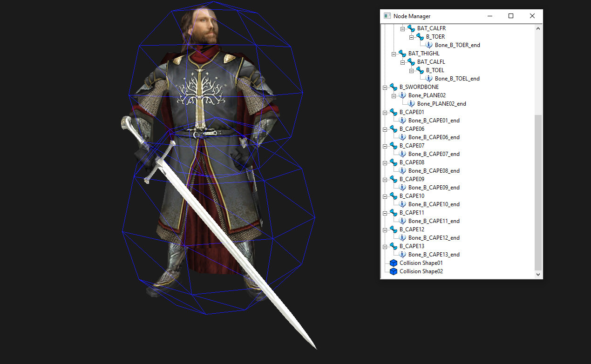Image resolution: width=591 pixels, height=364 pixels.
Task: Click the bone icon beside B_CAPE01
Action: (x=394, y=112)
